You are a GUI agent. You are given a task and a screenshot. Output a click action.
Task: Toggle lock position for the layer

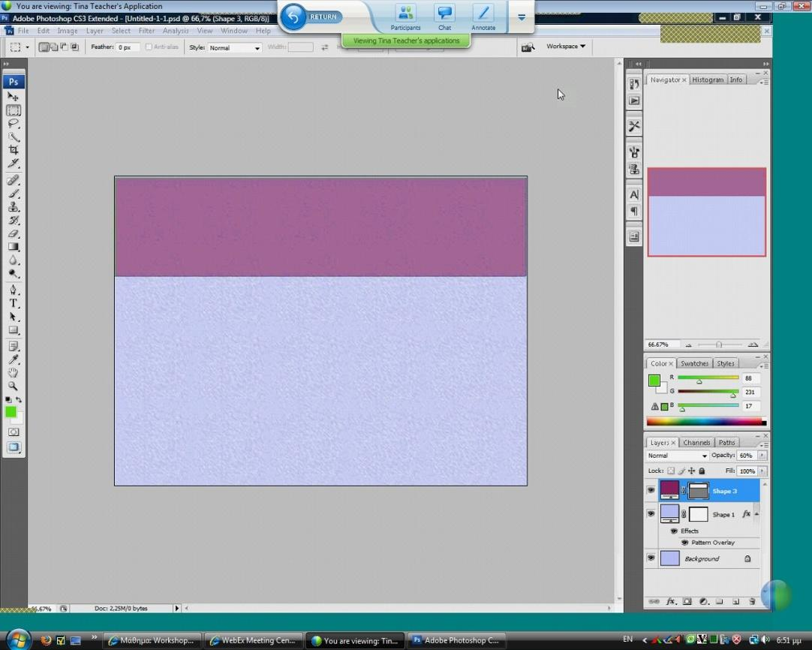coord(691,471)
